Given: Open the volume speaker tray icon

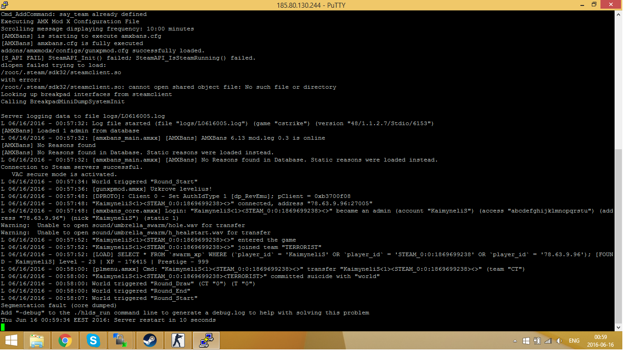Looking at the screenshot, I should click(559, 341).
